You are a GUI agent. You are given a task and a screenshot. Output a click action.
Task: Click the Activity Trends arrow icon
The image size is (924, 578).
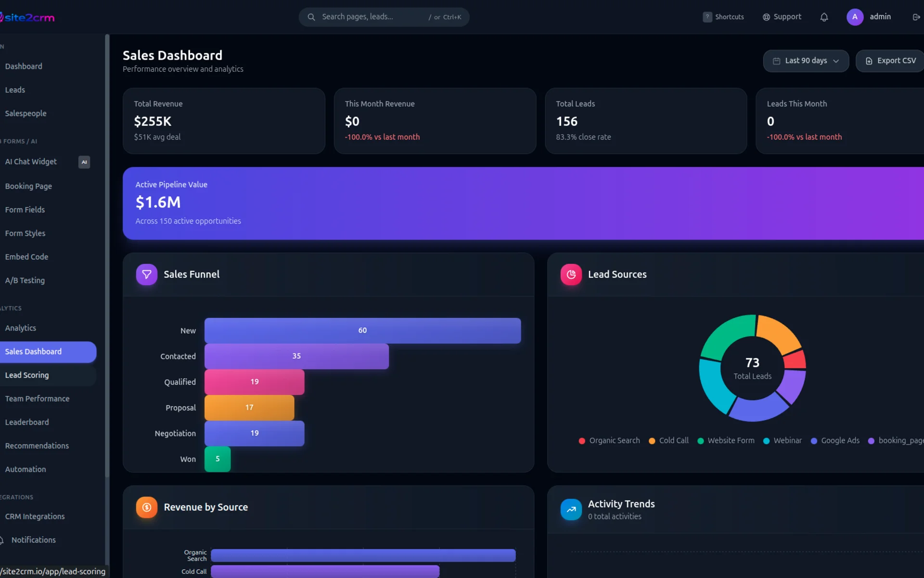(x=571, y=509)
